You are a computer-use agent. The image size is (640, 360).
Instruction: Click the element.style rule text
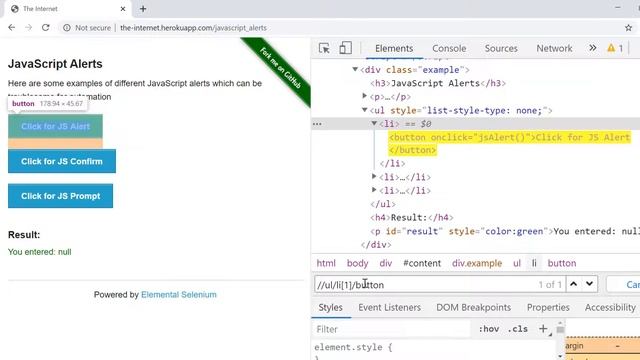pos(353,347)
